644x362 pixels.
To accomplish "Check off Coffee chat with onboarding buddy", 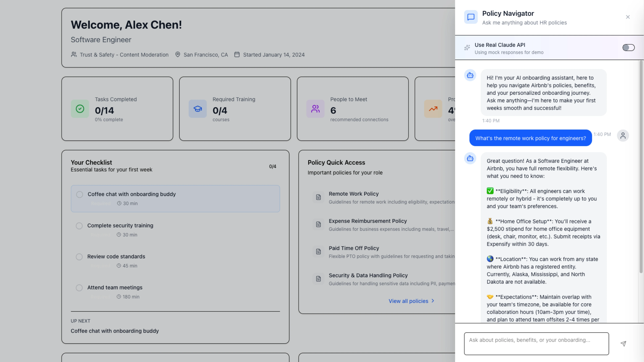I will (x=80, y=194).
